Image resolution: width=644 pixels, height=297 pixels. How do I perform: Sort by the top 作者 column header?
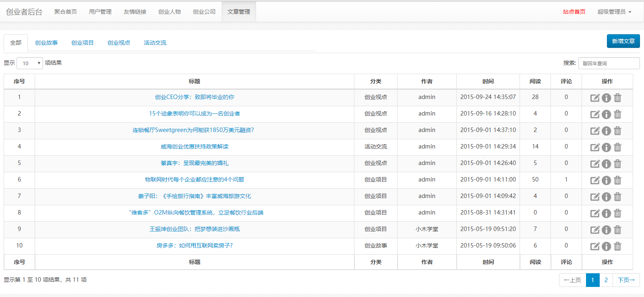pyautogui.click(x=427, y=81)
